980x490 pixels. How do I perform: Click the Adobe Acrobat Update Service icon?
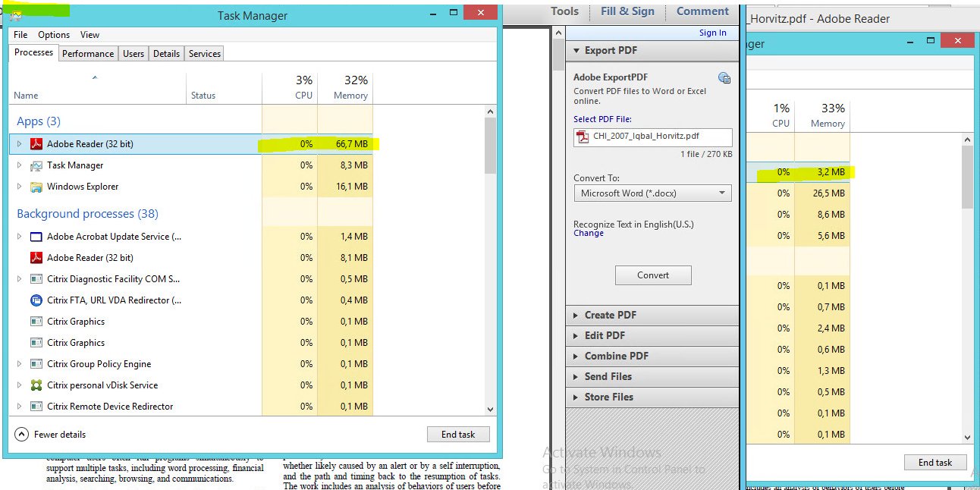click(x=36, y=237)
